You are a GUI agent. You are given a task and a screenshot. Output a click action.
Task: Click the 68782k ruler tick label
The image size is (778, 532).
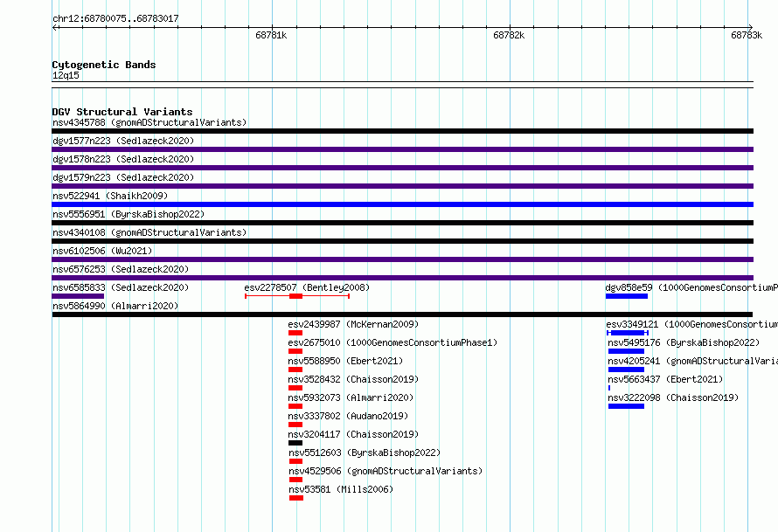coord(509,35)
